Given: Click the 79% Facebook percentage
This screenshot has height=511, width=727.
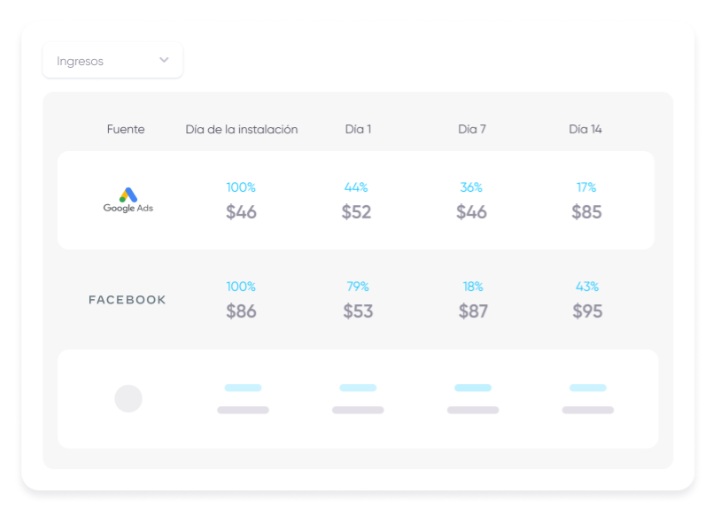Looking at the screenshot, I should pyautogui.click(x=358, y=287).
